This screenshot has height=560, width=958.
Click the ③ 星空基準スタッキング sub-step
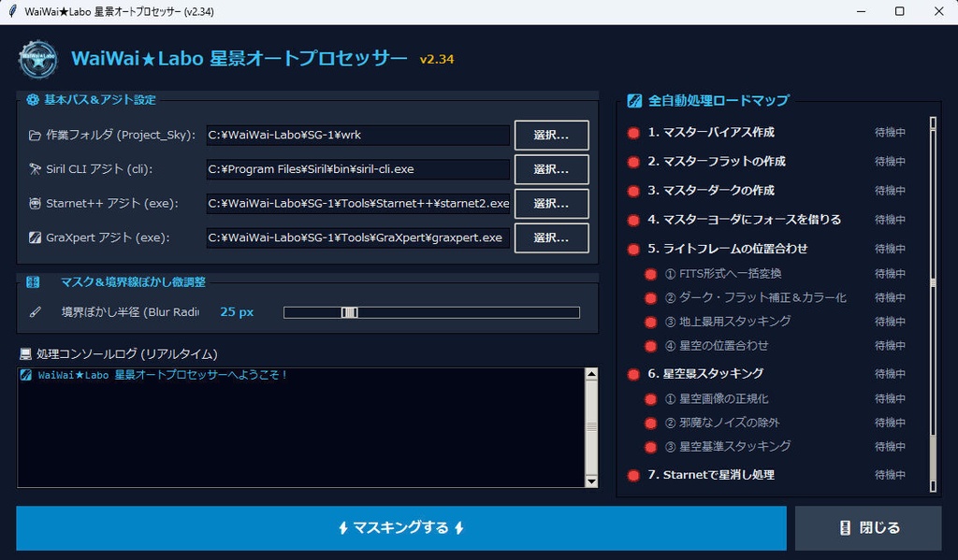click(x=728, y=447)
